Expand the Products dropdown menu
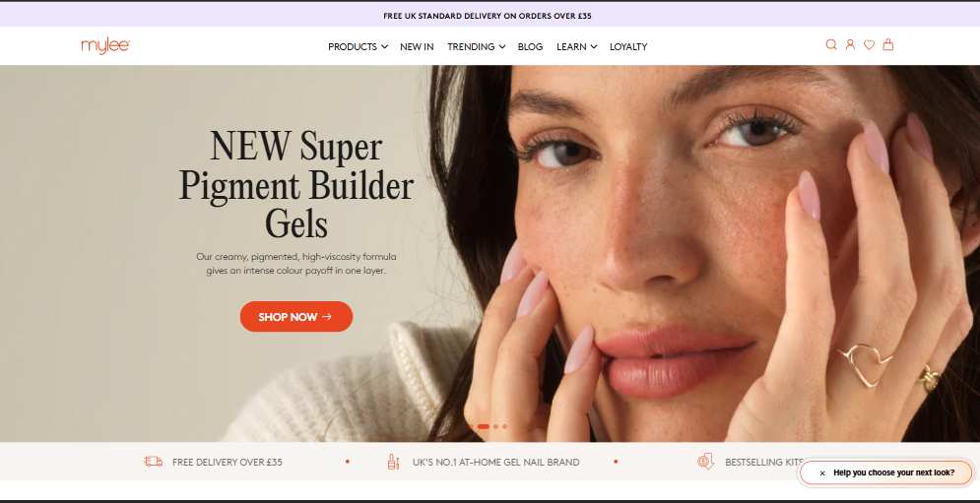The image size is (980, 503). (x=358, y=47)
